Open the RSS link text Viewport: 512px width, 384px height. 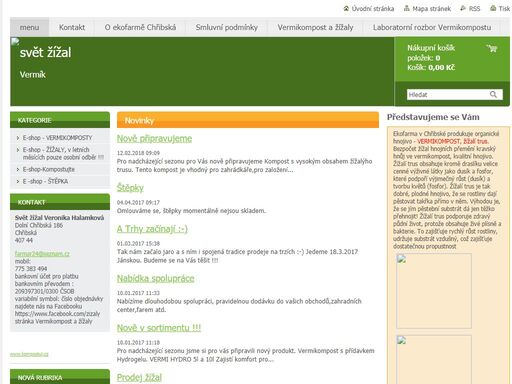click(x=474, y=9)
